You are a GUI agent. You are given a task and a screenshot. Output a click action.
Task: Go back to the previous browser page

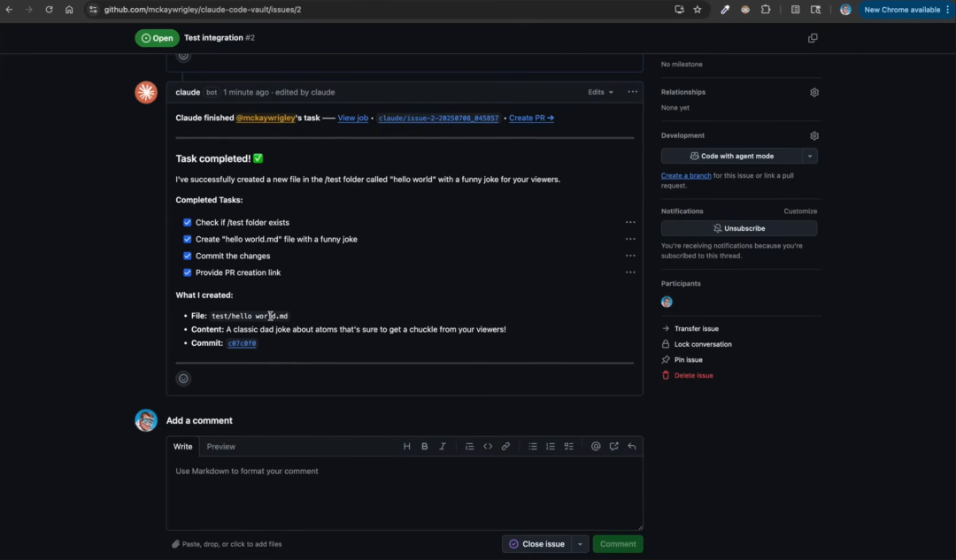point(9,10)
